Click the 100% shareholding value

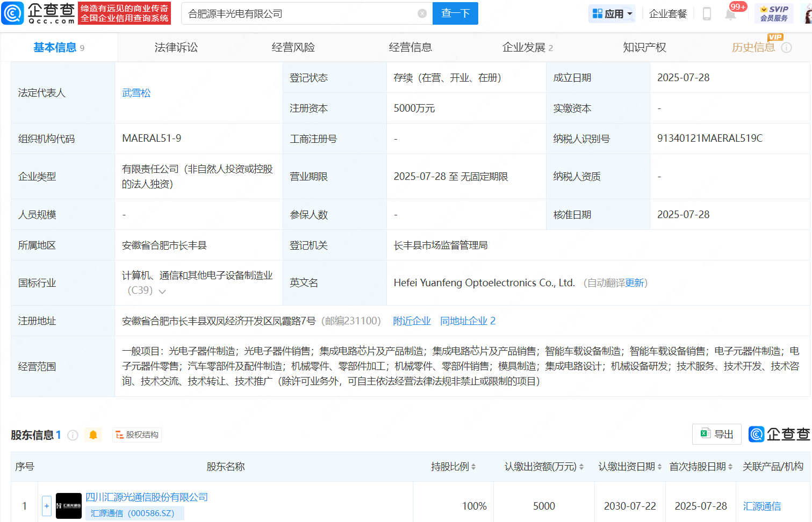pyautogui.click(x=475, y=506)
